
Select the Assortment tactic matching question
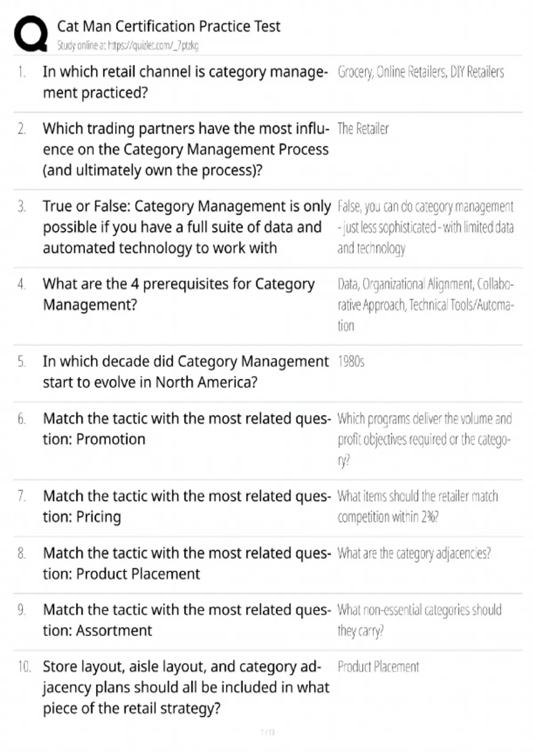[x=186, y=620]
